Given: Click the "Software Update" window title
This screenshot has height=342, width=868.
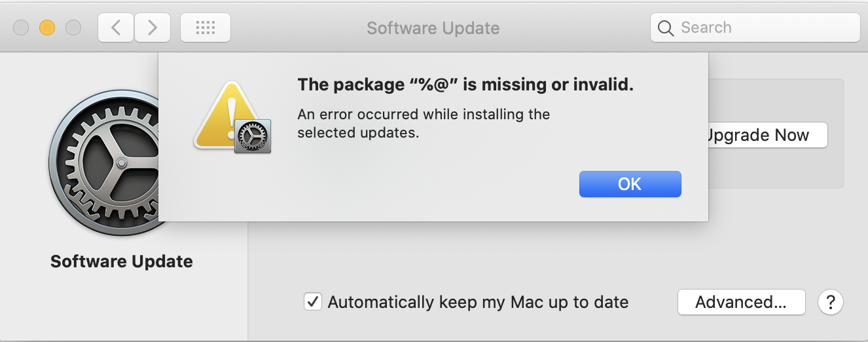Looking at the screenshot, I should (433, 28).
